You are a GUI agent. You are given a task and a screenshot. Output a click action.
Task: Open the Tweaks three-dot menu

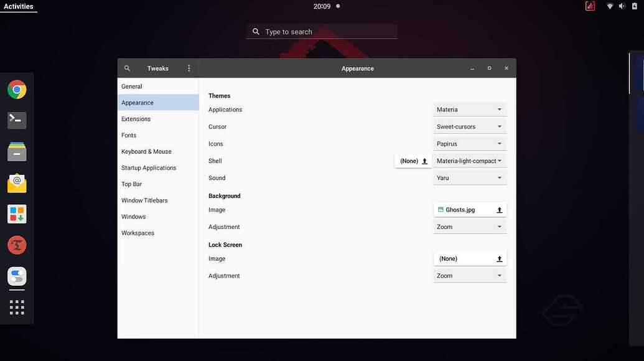tap(189, 68)
